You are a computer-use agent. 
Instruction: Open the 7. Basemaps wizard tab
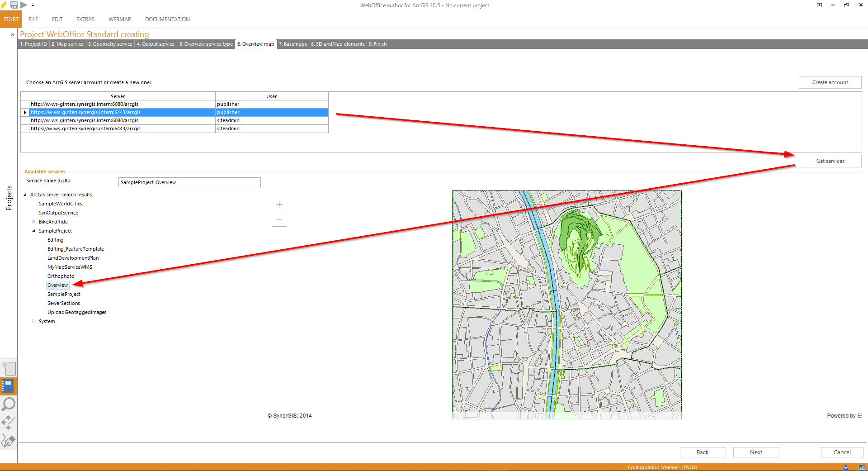click(293, 44)
